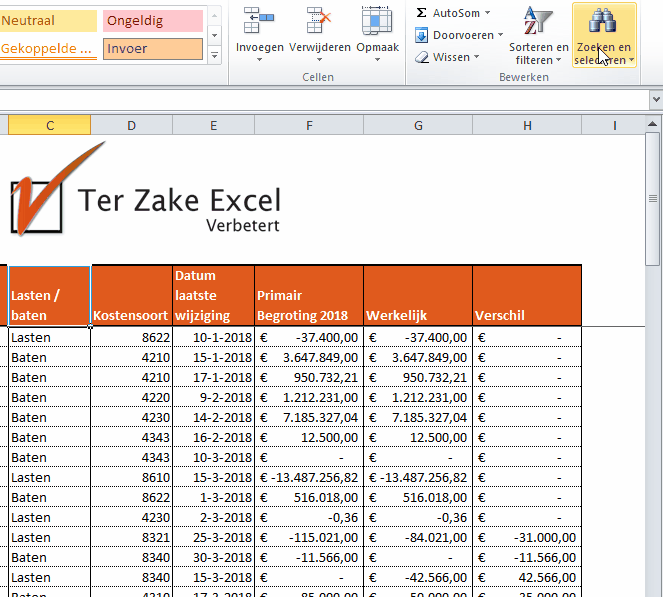The width and height of the screenshot is (663, 597).
Task: Expand the Verwijderen dropdown arrow
Action: coord(319,60)
